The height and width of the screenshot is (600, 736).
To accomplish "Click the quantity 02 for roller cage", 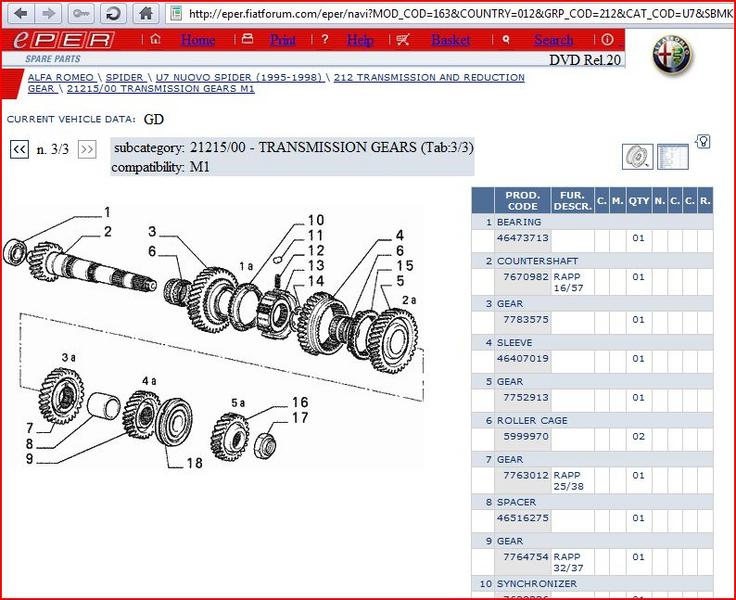I will pos(638,436).
